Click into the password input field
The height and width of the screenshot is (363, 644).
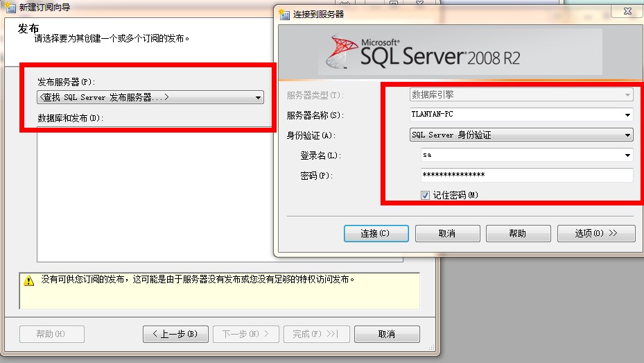pyautogui.click(x=526, y=176)
